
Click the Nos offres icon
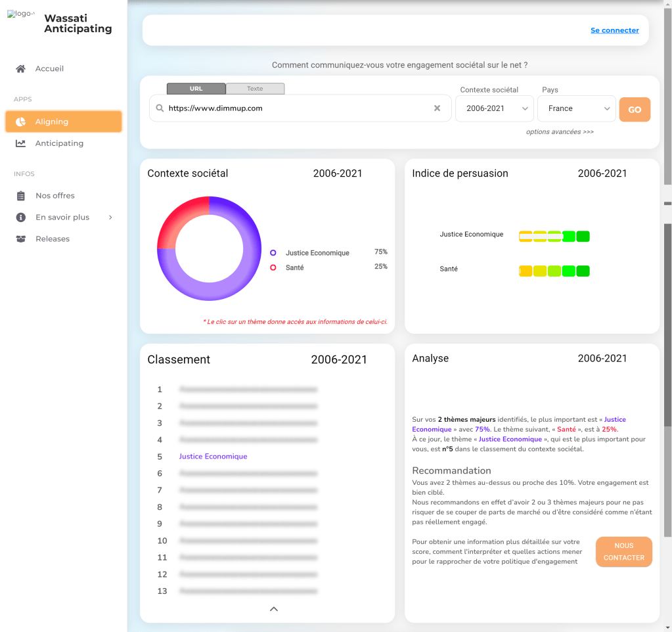coord(20,195)
